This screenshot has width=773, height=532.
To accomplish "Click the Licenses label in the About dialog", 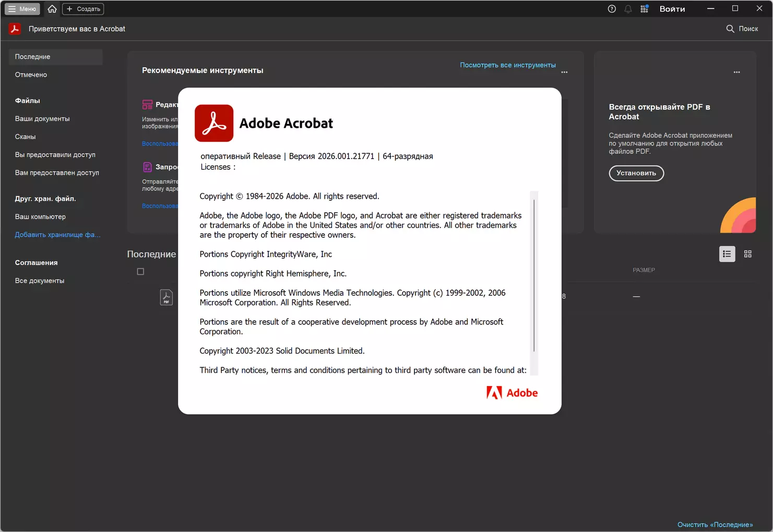I will (x=218, y=167).
